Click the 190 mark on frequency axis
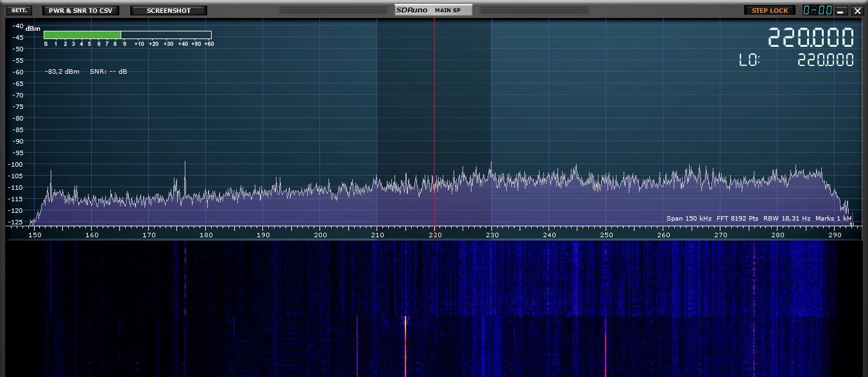This screenshot has width=868, height=377. [x=264, y=235]
